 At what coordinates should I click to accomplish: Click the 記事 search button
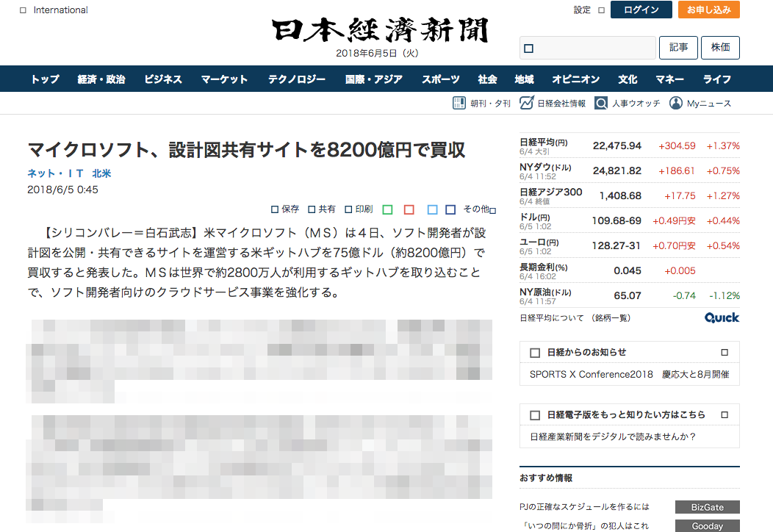(x=678, y=48)
